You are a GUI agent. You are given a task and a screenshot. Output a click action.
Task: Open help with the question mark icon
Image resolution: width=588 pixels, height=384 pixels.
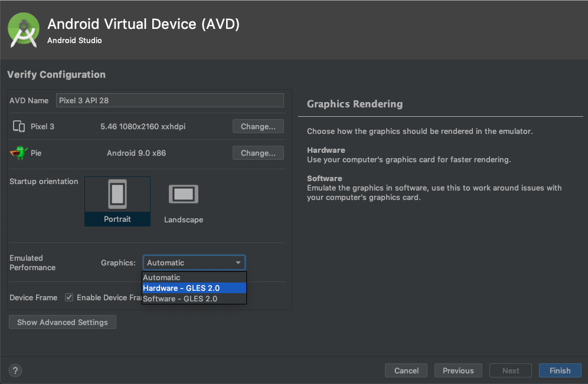[x=15, y=370]
